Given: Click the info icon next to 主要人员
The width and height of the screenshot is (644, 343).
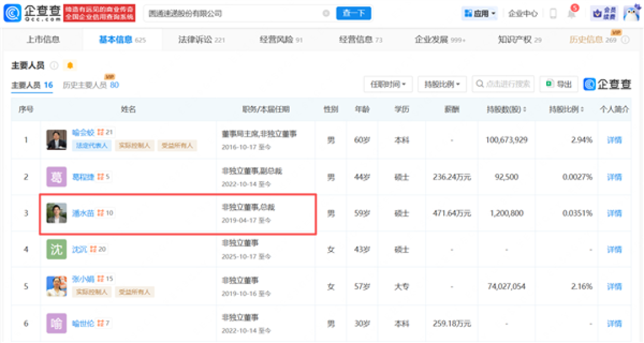Looking at the screenshot, I should click(54, 66).
